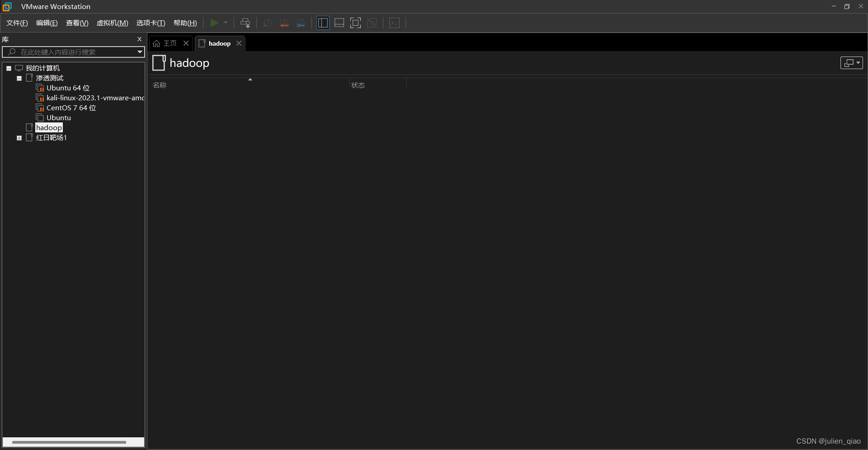Minimize the VMware Workstation window
Viewport: 868px width, 450px height.
tap(834, 6)
